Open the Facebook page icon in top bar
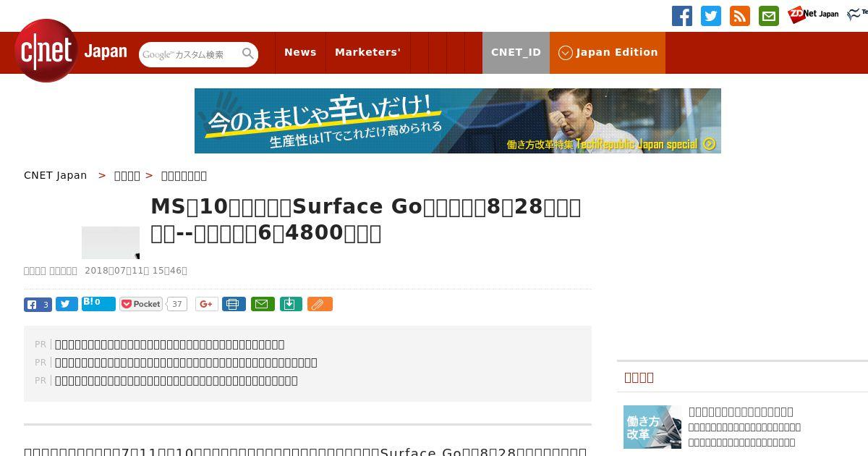 (682, 16)
